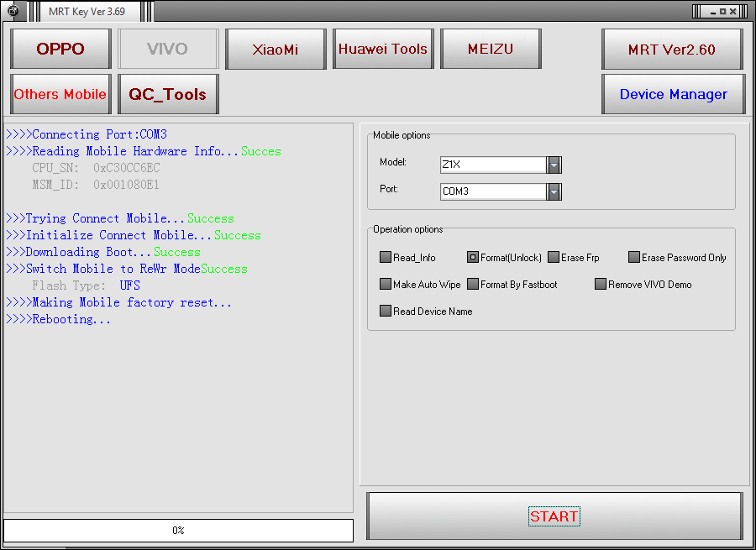Click 'Initialize Connect Mobile' log line

pyautogui.click(x=134, y=235)
